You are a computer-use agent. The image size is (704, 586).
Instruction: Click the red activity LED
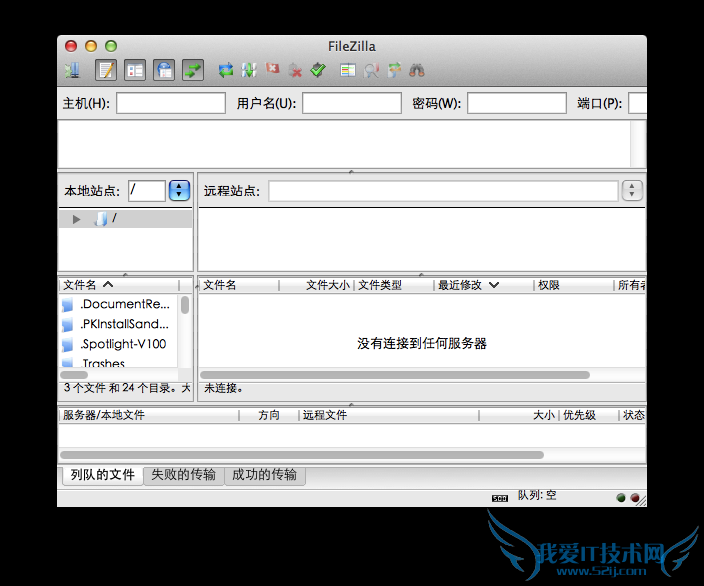(x=634, y=498)
